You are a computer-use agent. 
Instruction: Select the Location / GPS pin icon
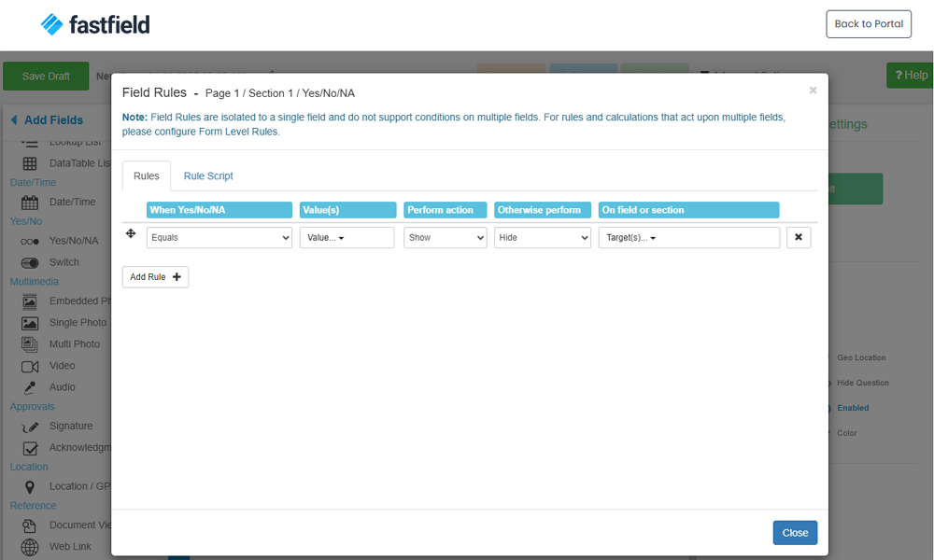(30, 487)
